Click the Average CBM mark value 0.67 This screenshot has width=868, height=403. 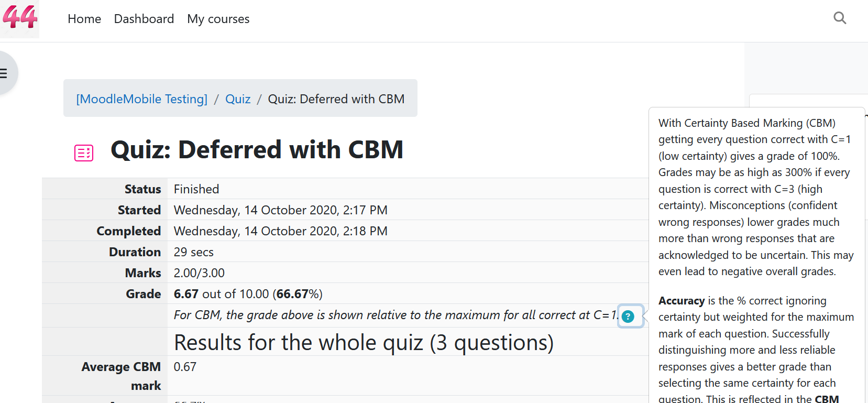[x=185, y=367]
